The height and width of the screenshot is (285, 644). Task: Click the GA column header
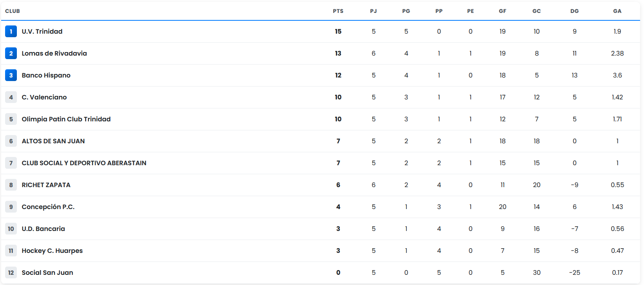(617, 11)
